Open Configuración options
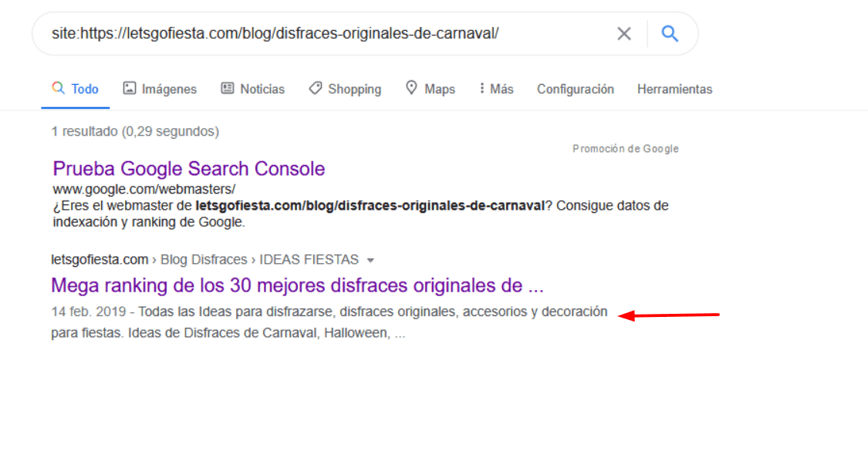 point(575,89)
